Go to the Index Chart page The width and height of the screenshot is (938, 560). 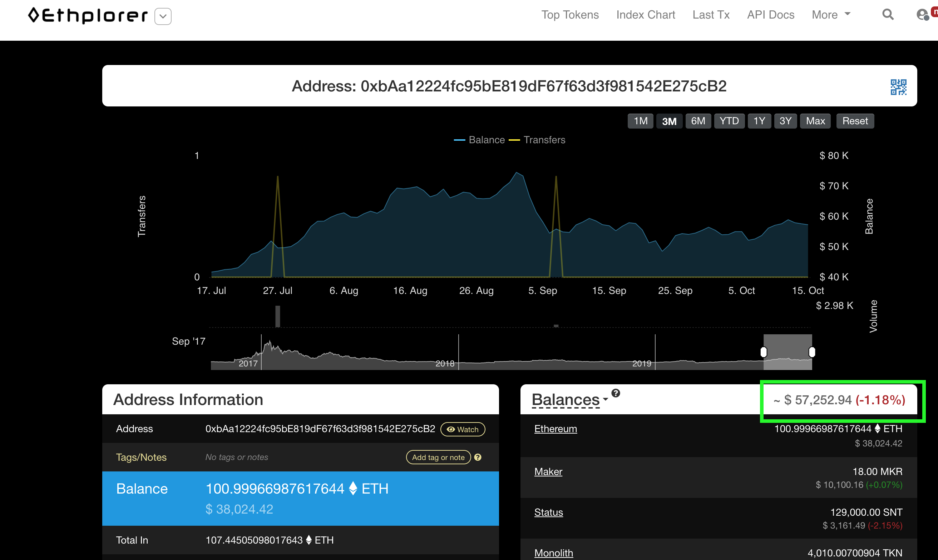645,15
